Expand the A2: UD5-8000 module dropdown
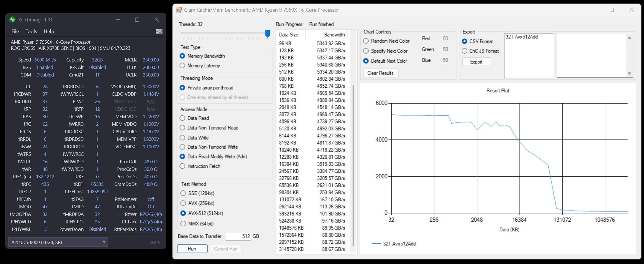The image size is (644, 264). pos(58,242)
